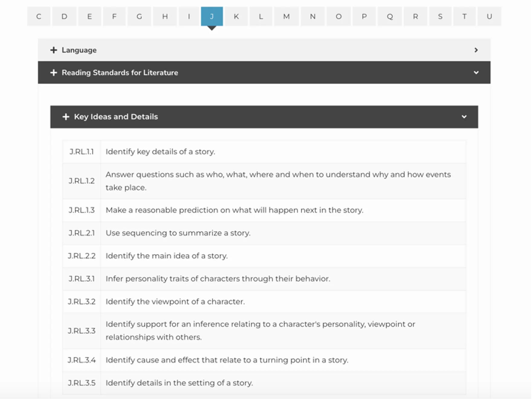The height and width of the screenshot is (399, 532).
Task: Select the G level tab
Action: (139, 16)
